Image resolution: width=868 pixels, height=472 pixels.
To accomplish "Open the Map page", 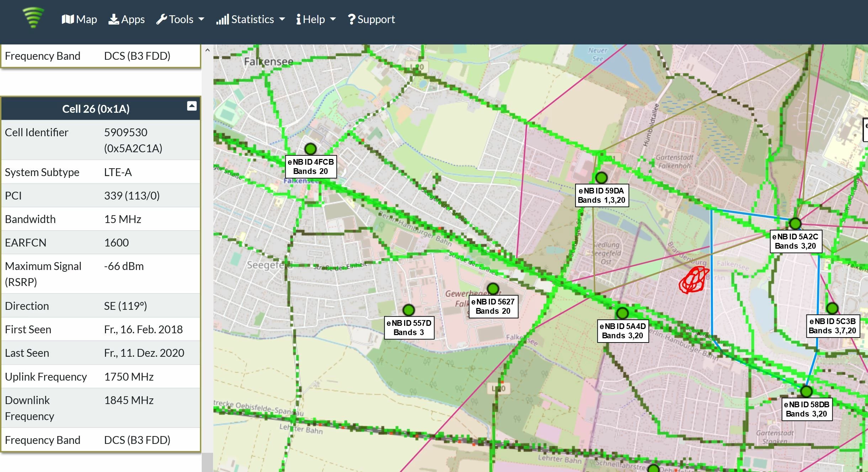I will pyautogui.click(x=79, y=19).
